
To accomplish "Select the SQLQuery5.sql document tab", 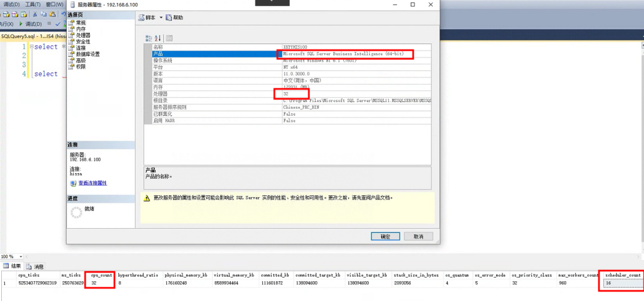I will pyautogui.click(x=33, y=36).
